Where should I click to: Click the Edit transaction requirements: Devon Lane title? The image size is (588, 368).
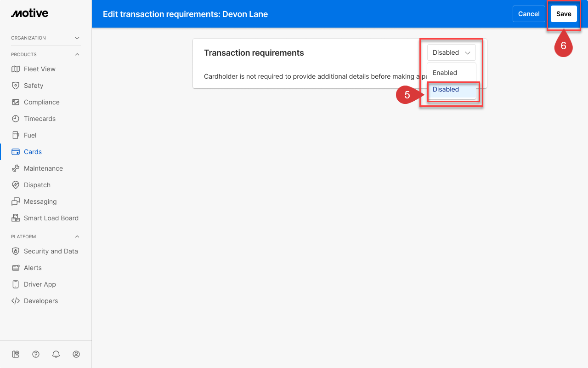click(x=185, y=14)
